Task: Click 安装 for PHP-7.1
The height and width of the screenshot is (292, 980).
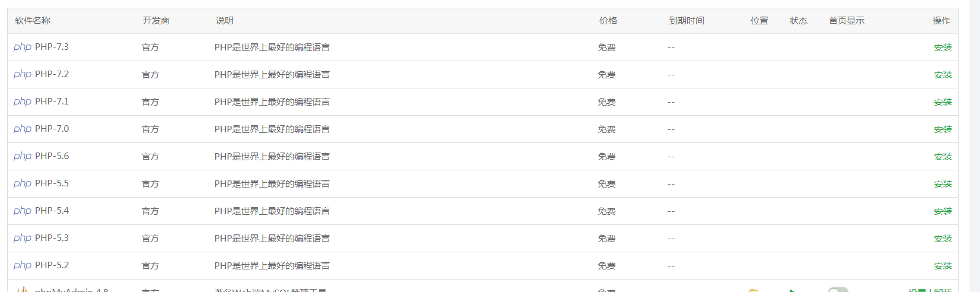Action: 943,102
